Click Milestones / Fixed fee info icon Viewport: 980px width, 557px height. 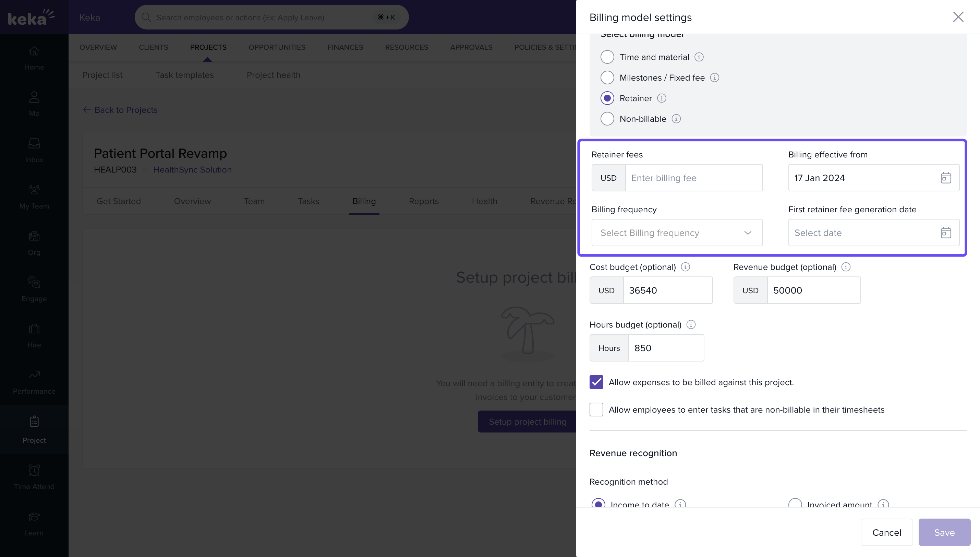714,78
